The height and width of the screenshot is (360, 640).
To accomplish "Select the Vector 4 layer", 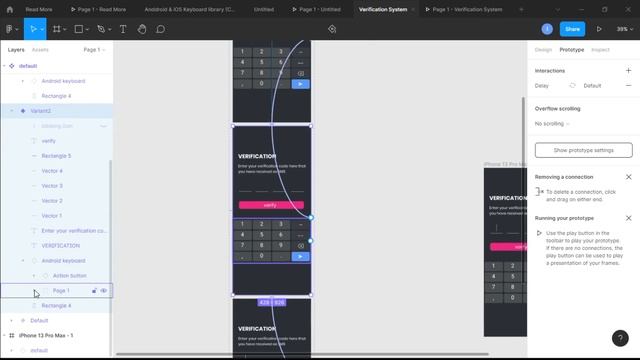I will 52,171.
